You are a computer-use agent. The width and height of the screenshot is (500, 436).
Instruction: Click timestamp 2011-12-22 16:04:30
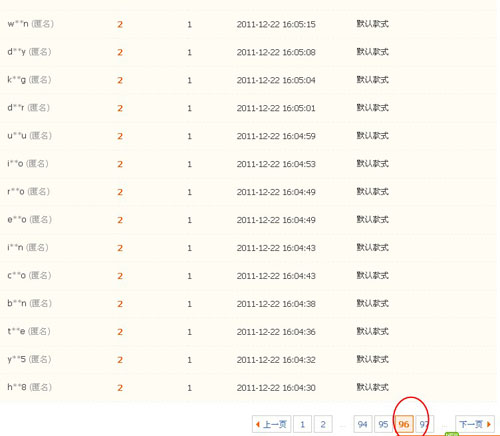pyautogui.click(x=276, y=388)
